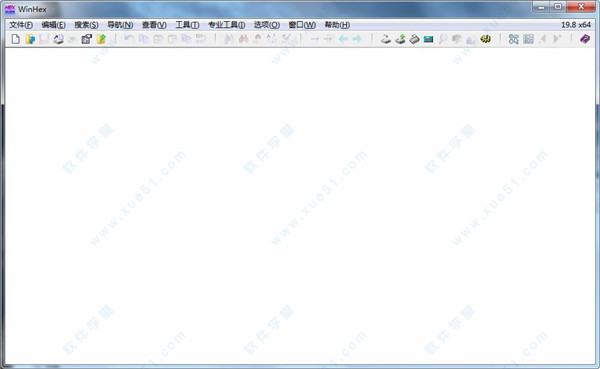
Task: Open the 查看(V) menu
Action: coord(154,25)
